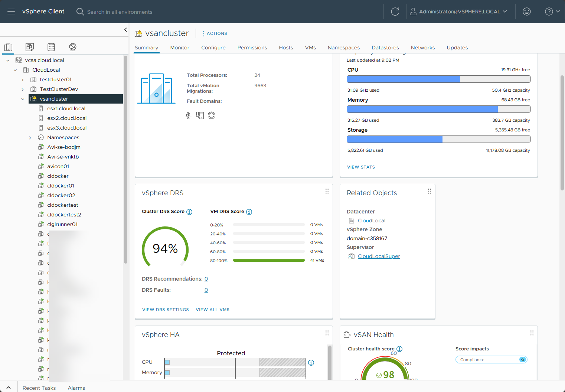
Task: Open the Datastores tab
Action: (385, 48)
